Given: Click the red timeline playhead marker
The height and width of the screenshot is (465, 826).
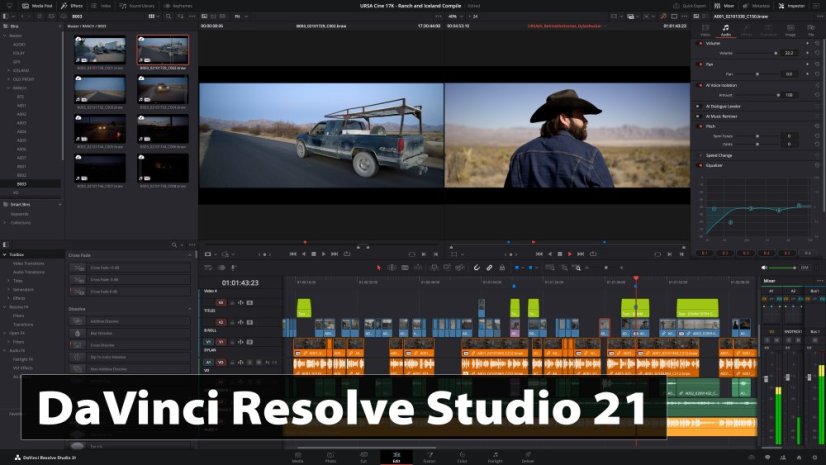Looking at the screenshot, I should click(636, 278).
